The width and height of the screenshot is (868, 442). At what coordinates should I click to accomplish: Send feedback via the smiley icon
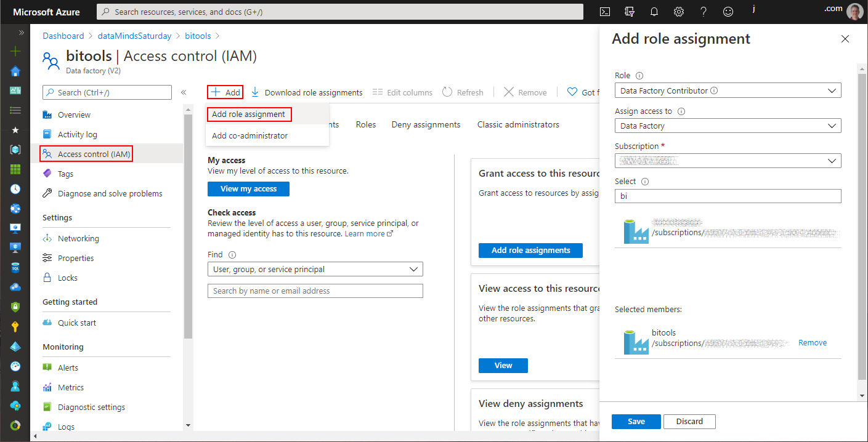(x=728, y=11)
